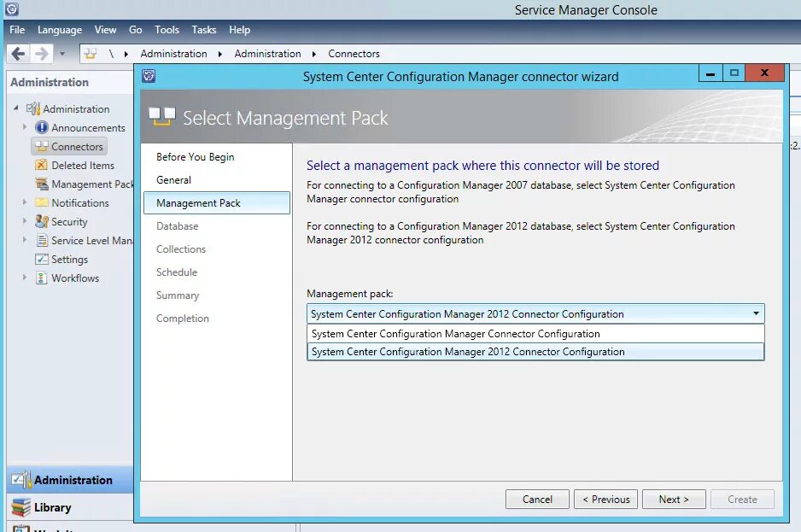Image resolution: width=801 pixels, height=532 pixels.
Task: Click the Library books icon
Action: [x=21, y=507]
